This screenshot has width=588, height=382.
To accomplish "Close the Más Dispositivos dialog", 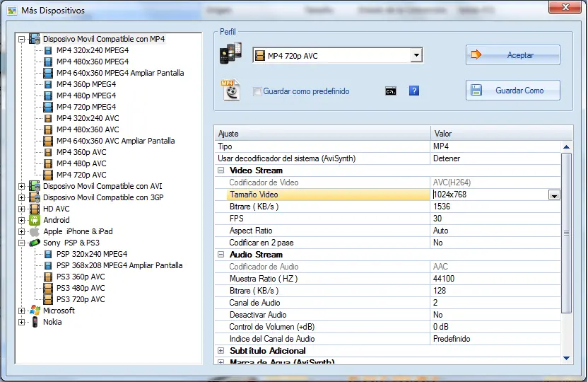I will (565, 7).
